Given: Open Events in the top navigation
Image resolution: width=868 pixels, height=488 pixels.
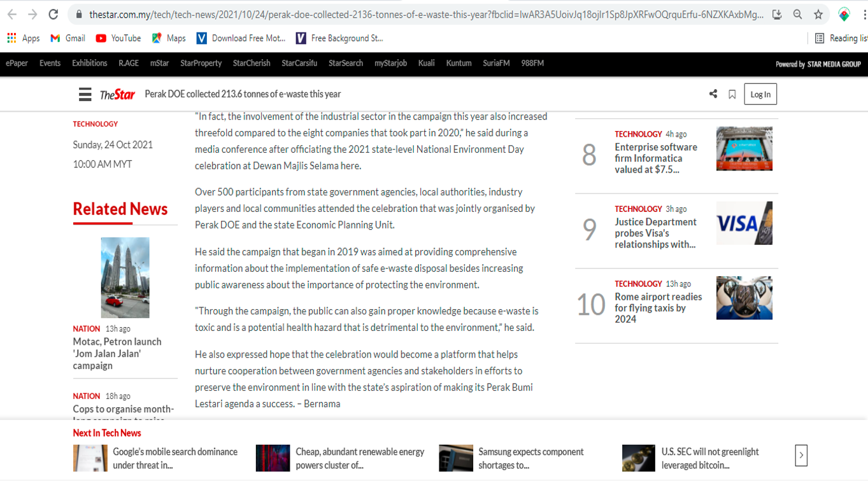Looking at the screenshot, I should [x=50, y=63].
